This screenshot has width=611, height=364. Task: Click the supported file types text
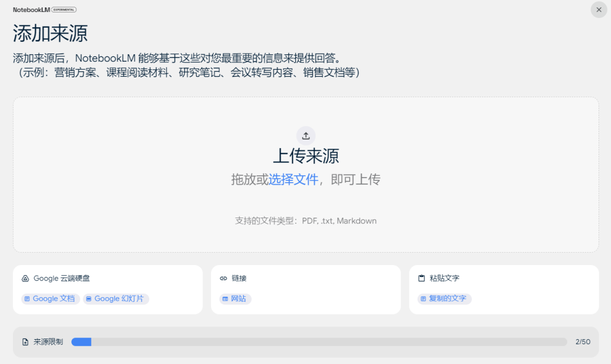pos(305,221)
